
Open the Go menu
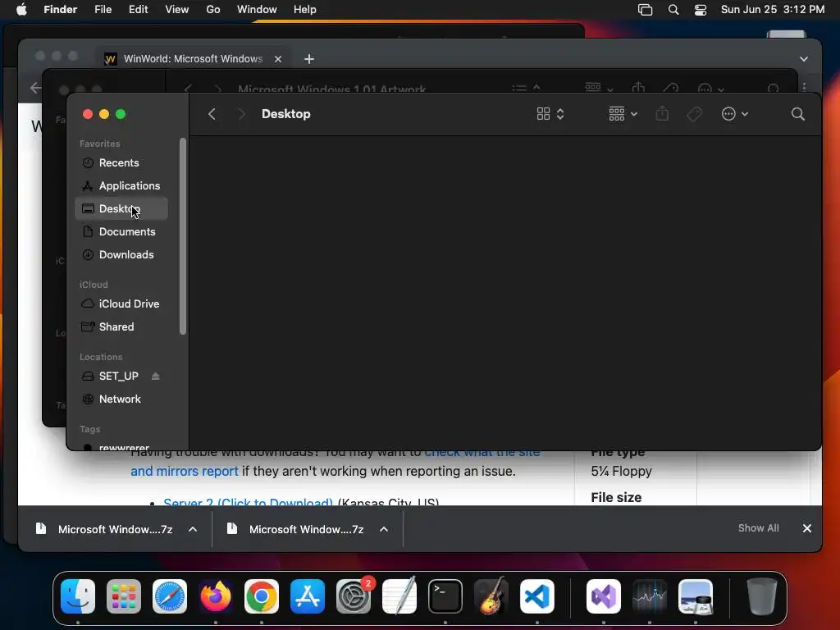[213, 10]
